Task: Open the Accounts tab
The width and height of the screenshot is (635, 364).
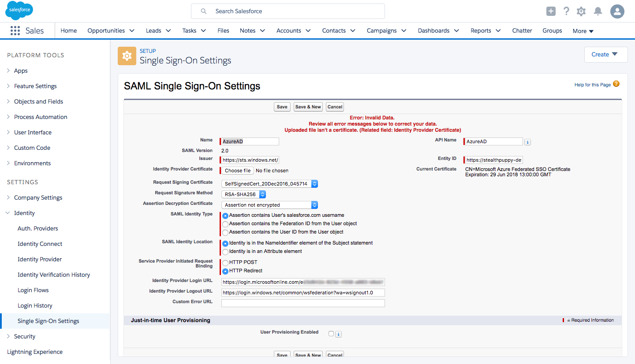Action: [289, 31]
